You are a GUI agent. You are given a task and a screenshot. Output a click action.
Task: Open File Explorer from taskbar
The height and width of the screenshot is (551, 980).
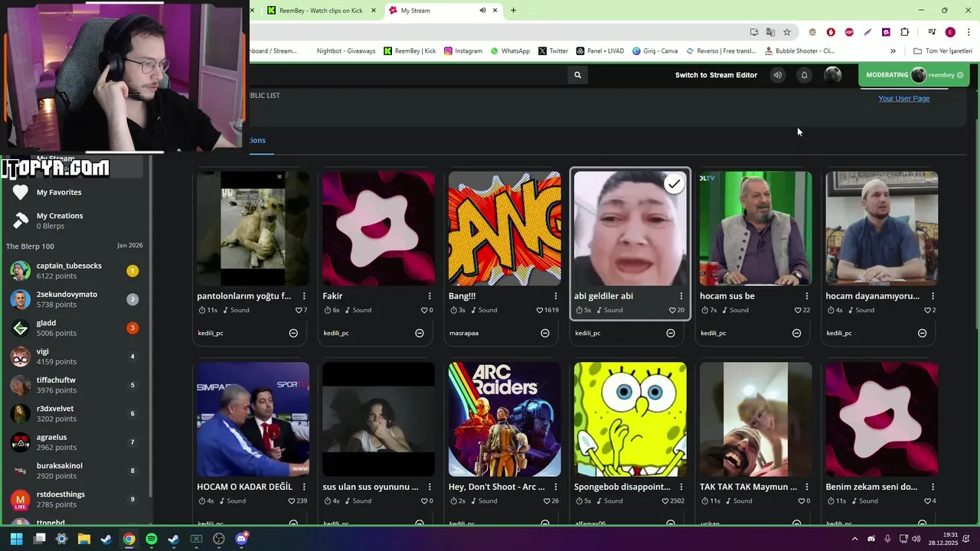[x=84, y=539]
